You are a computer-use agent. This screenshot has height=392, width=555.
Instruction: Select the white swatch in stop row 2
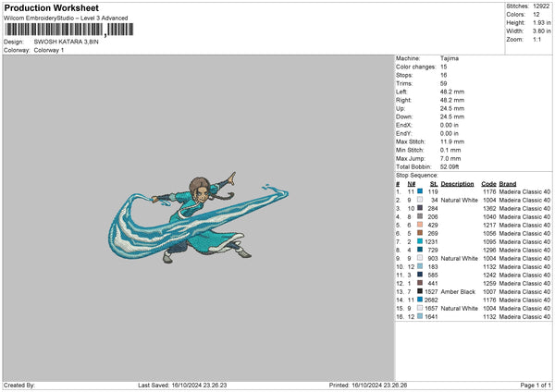click(420, 200)
